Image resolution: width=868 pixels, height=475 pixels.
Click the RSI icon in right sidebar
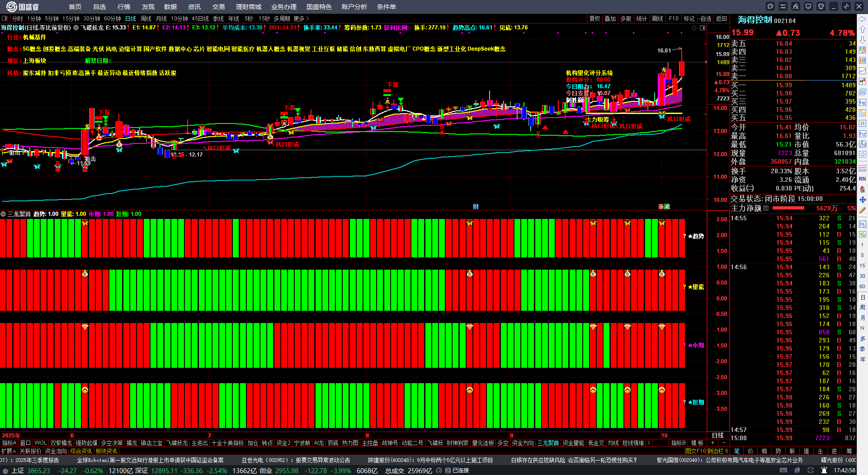tap(863, 179)
